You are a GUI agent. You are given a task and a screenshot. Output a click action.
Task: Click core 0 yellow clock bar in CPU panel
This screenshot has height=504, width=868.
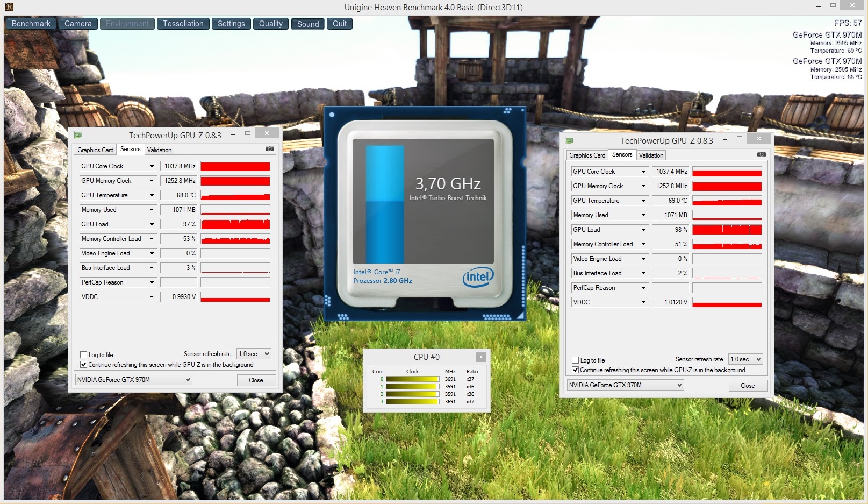click(x=413, y=379)
